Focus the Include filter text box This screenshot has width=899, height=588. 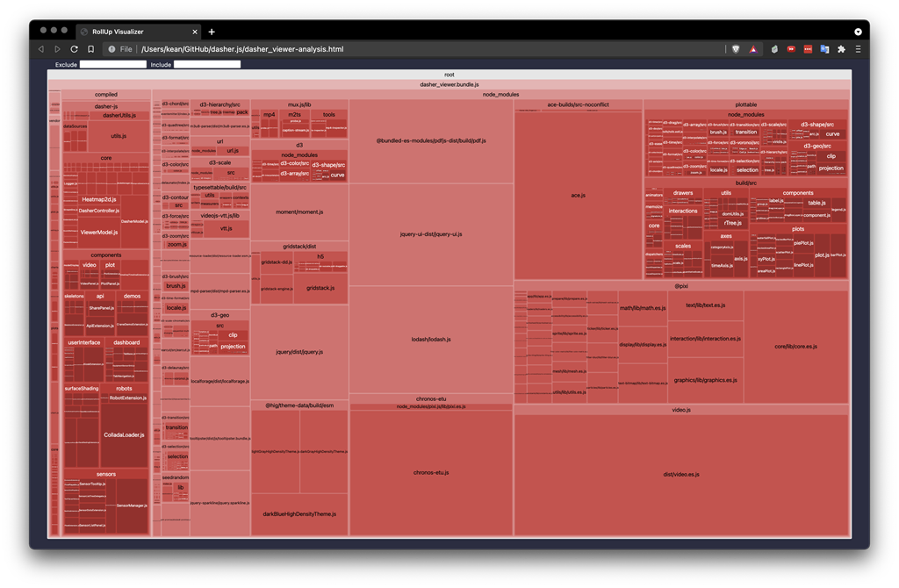[207, 64]
